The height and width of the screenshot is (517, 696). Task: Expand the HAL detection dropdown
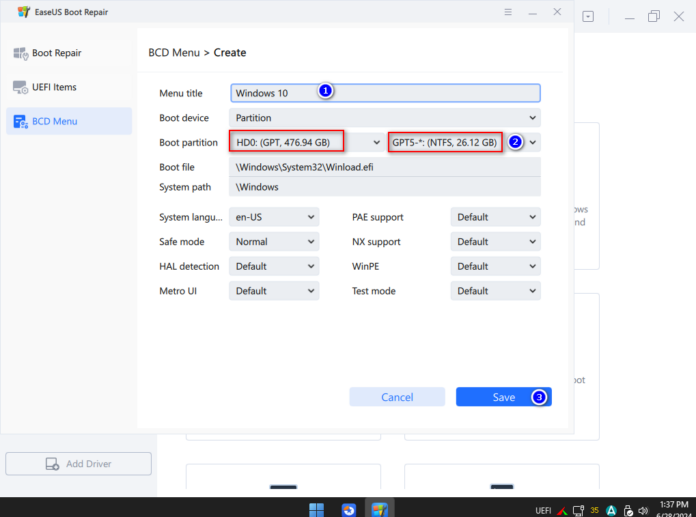tap(274, 267)
